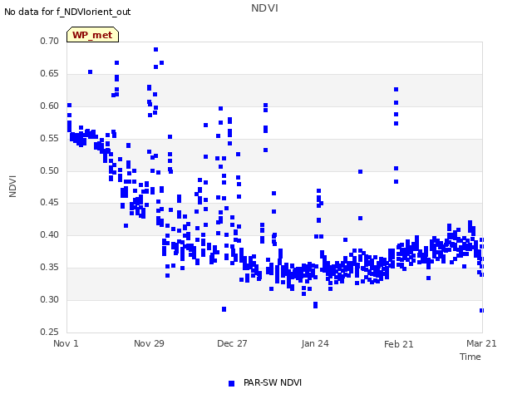
Task: Click the lowest data point at Mar 21 edge
Action: pyautogui.click(x=481, y=310)
